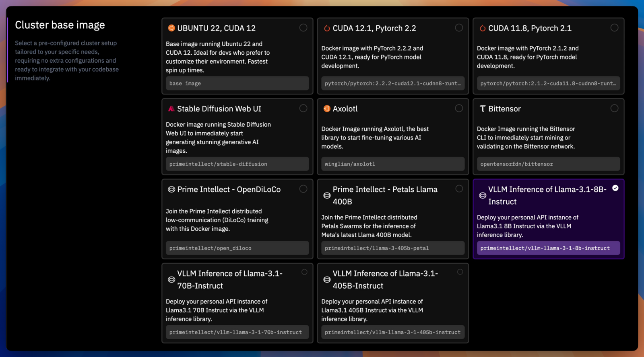This screenshot has height=357, width=644.
Task: Click the vllm-llama-3-1-70b-instruct image tag
Action: click(237, 332)
